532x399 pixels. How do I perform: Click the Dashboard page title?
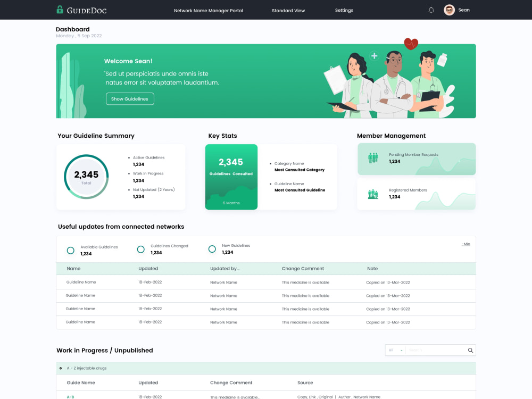(x=72, y=29)
